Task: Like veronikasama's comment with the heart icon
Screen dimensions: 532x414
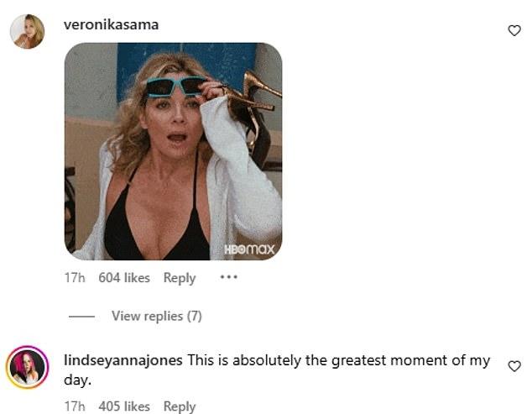Action: [514, 30]
